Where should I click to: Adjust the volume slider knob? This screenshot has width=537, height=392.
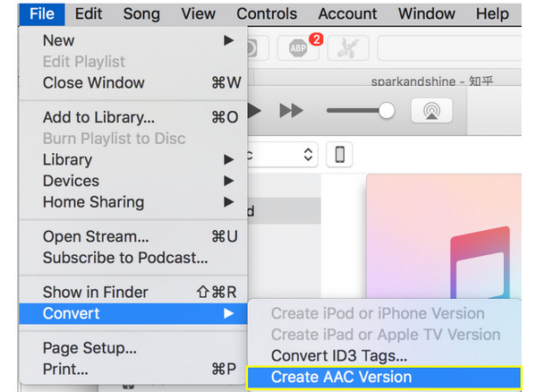387,111
